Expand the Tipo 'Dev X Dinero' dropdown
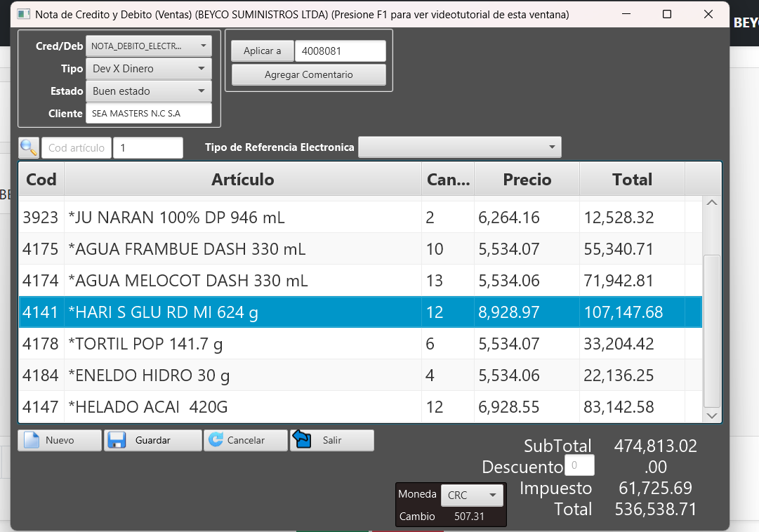The width and height of the screenshot is (759, 532). pos(148,69)
